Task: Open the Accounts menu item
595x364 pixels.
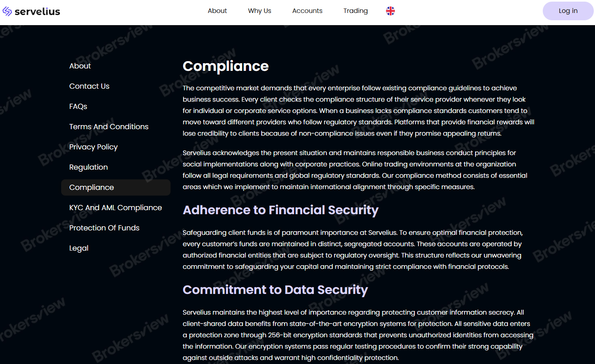Action: tap(307, 11)
